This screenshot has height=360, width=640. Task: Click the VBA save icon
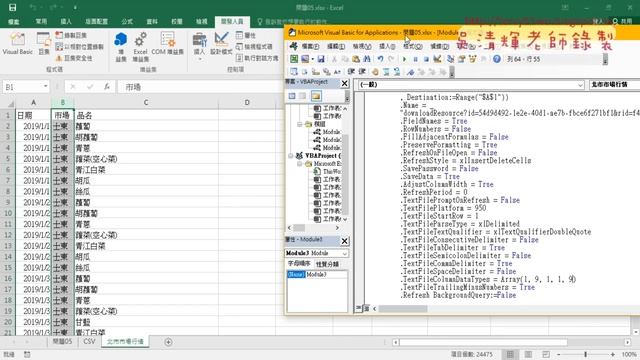[321, 59]
